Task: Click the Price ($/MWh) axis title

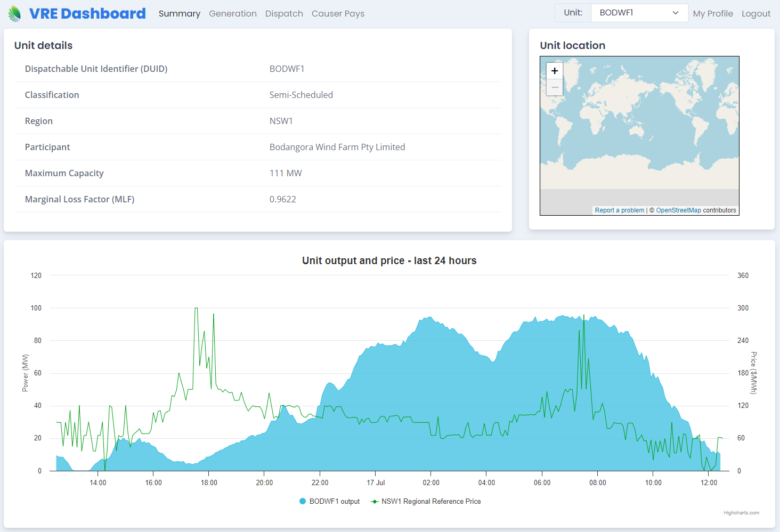Action: (754, 373)
